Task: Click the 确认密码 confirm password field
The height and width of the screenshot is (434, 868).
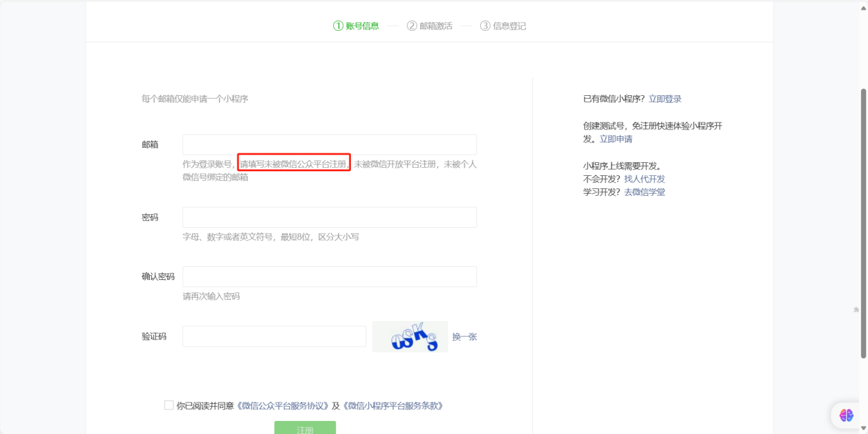Action: click(330, 277)
